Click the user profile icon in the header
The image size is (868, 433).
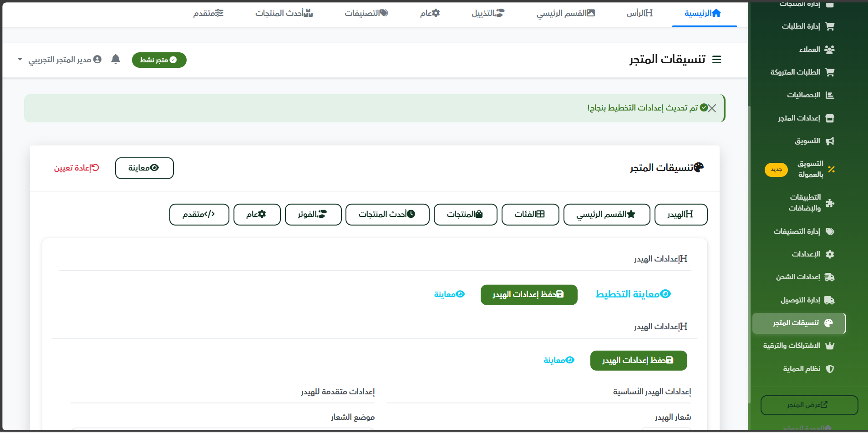click(98, 59)
